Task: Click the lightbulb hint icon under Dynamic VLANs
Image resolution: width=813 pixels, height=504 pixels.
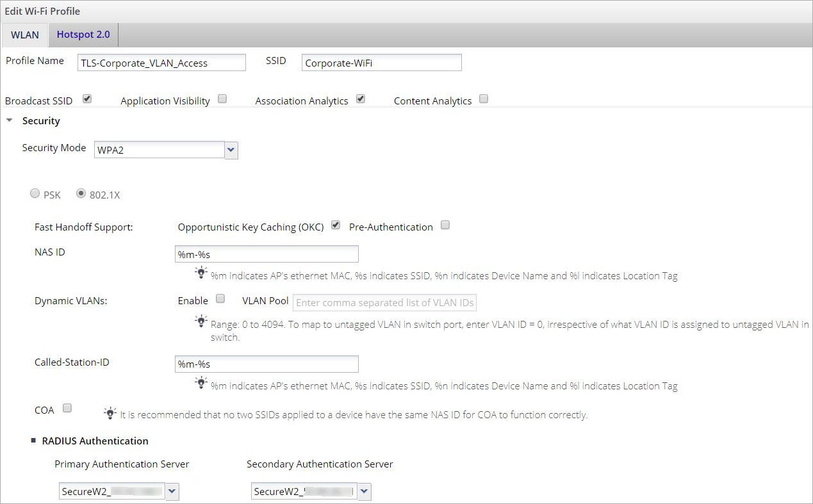Action: 202,321
